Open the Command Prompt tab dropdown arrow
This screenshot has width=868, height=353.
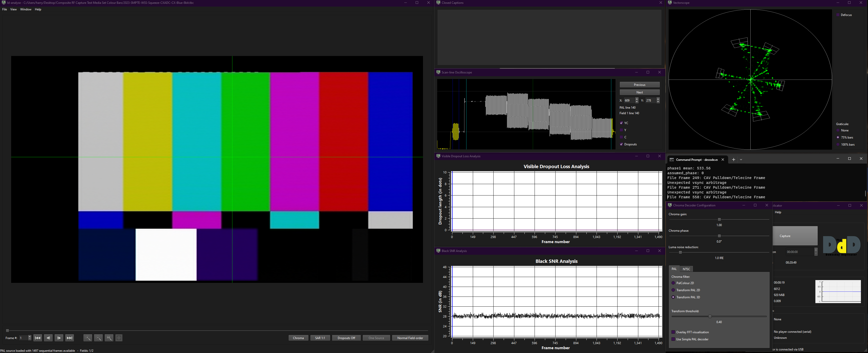741,160
